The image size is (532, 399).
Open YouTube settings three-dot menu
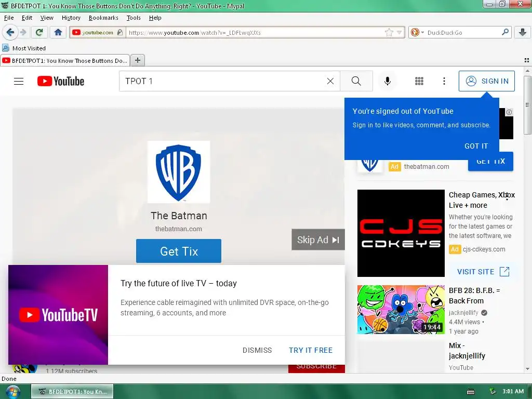(x=444, y=81)
